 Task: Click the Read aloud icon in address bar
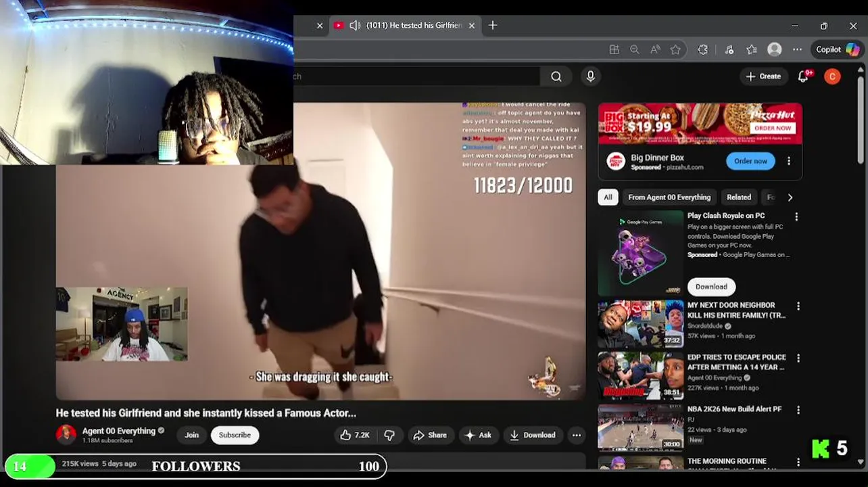click(655, 49)
